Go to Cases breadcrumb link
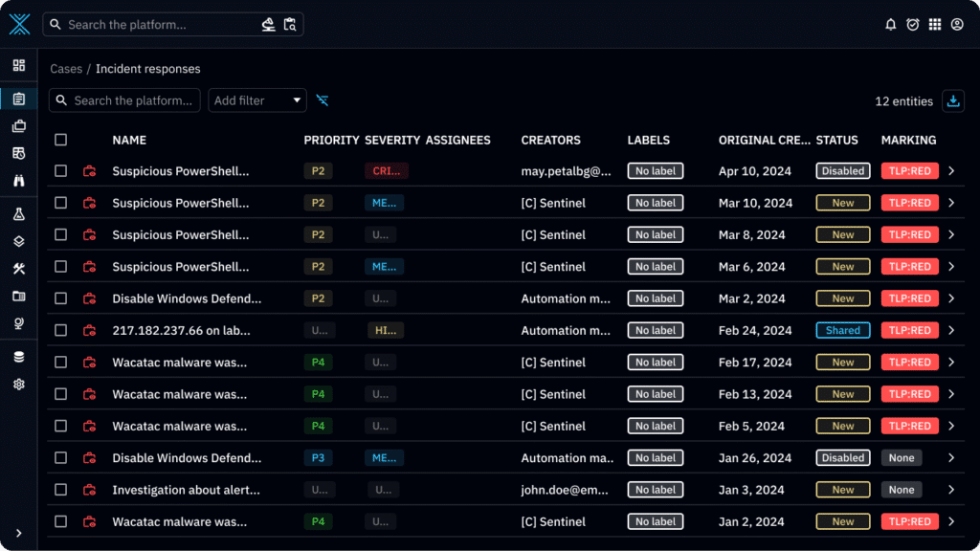The image size is (980, 551). [x=66, y=69]
